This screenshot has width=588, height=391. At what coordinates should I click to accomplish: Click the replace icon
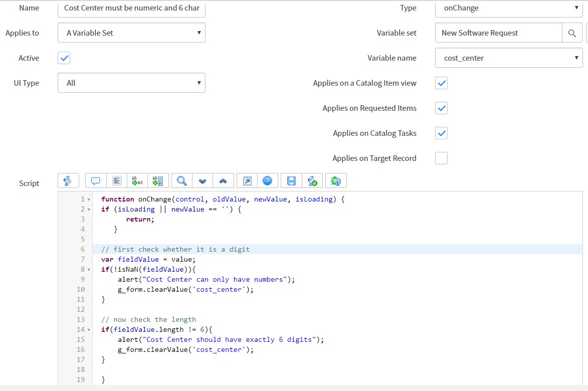click(x=137, y=180)
